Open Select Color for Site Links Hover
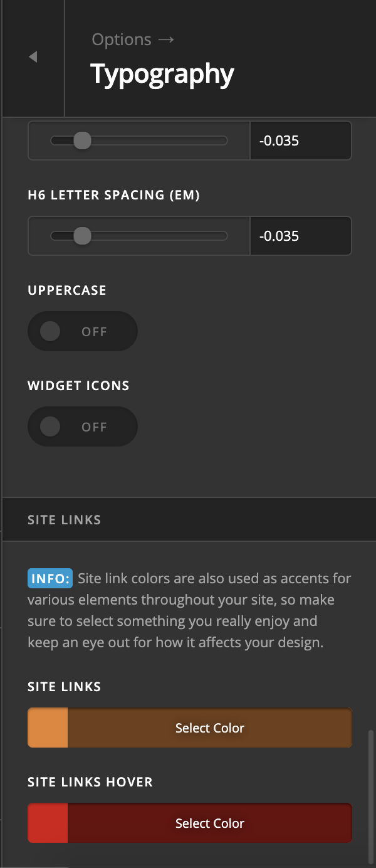The width and height of the screenshot is (376, 868). click(x=209, y=823)
